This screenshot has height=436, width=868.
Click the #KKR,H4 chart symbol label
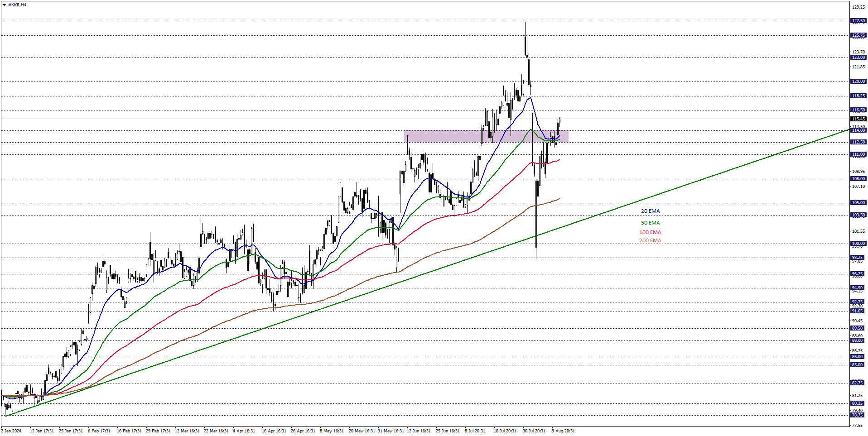[x=17, y=5]
